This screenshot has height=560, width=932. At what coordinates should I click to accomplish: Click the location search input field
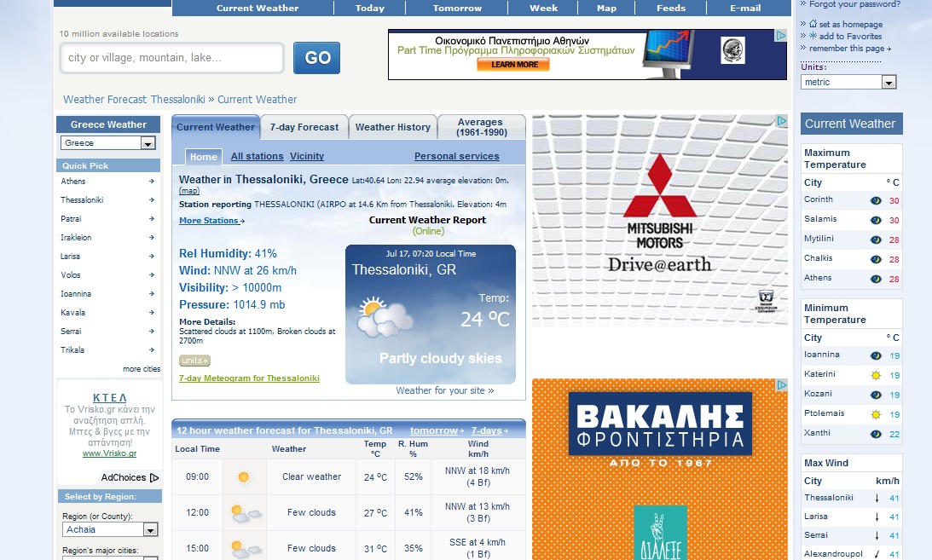[171, 58]
